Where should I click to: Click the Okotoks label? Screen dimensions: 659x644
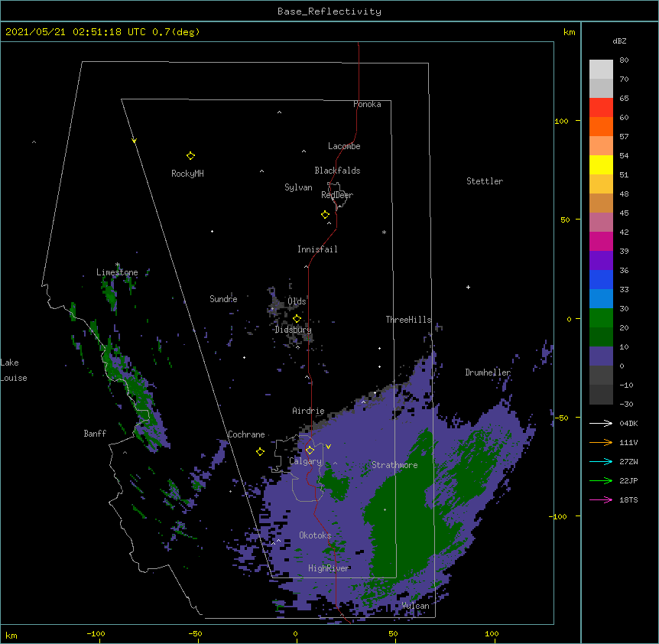point(315,535)
